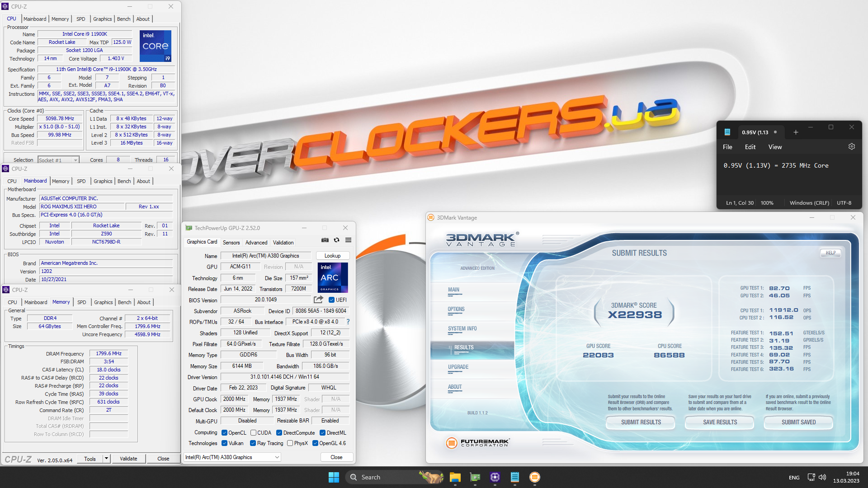Viewport: 868px width, 488px height.
Task: Click the Lookup button in GPU-Z
Action: click(332, 256)
